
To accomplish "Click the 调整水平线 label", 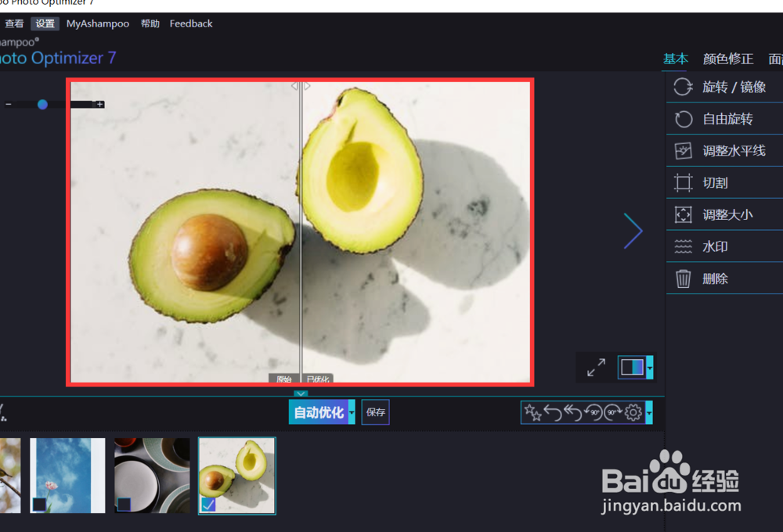I will pos(734,151).
